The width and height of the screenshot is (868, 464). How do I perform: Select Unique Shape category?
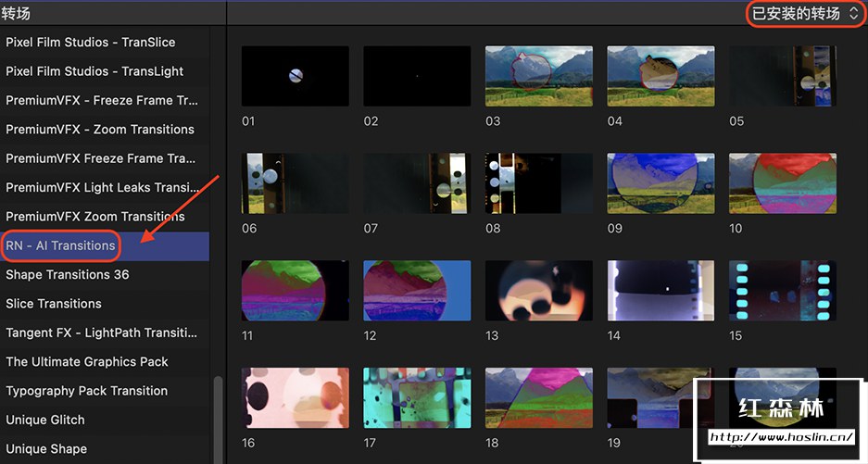(x=105, y=449)
